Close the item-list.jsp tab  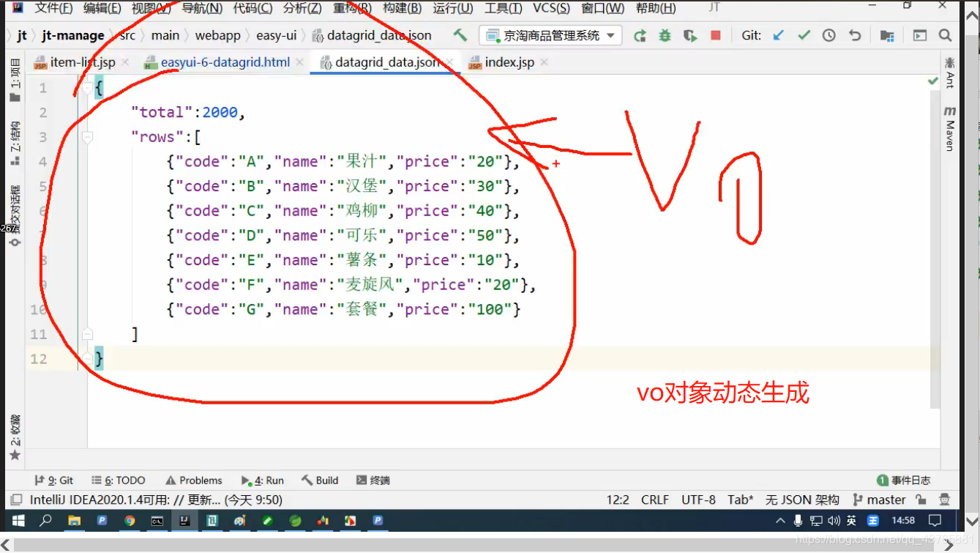click(125, 63)
